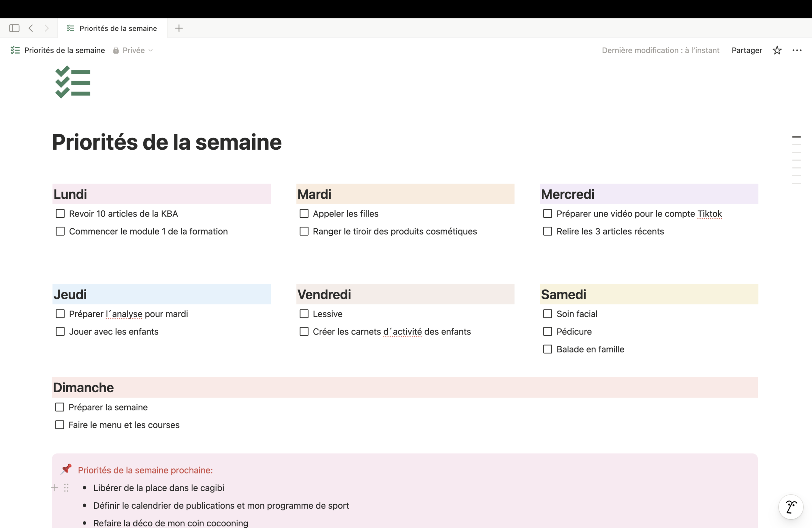The image size is (812, 528).
Task: Click the Partager button
Action: 746,50
